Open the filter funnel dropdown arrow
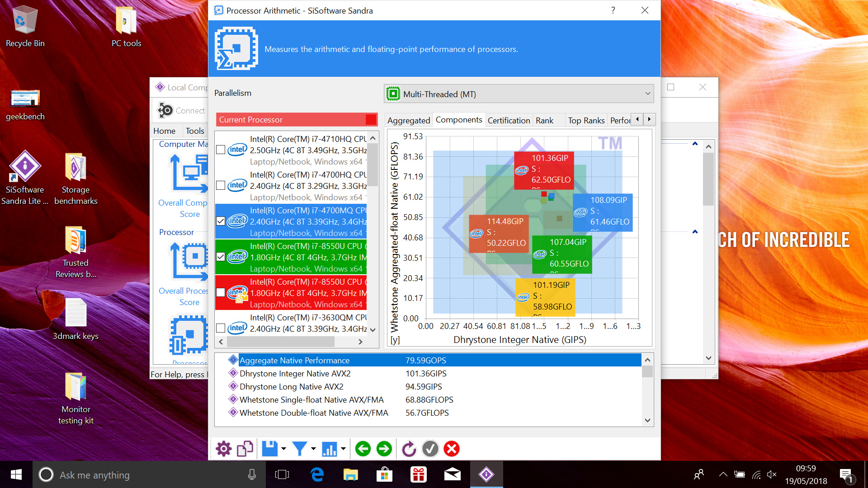This screenshot has width=868, height=488. pos(313,449)
